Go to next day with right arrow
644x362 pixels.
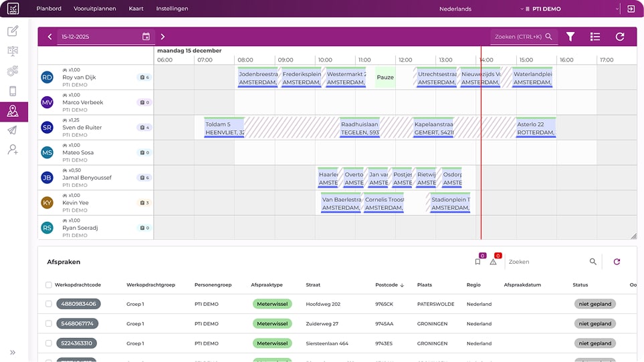[x=163, y=37]
